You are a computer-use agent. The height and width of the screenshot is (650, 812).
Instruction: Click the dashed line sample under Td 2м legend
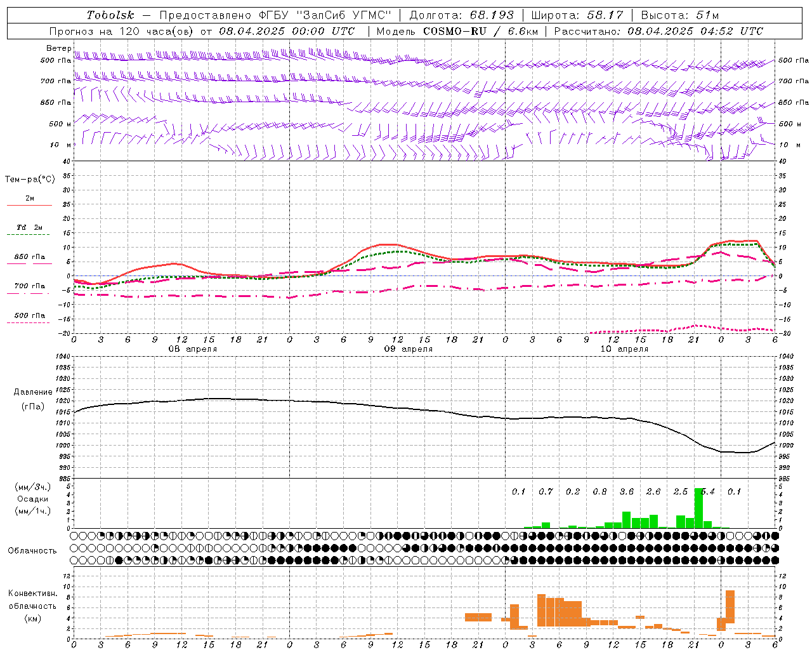tap(28, 235)
